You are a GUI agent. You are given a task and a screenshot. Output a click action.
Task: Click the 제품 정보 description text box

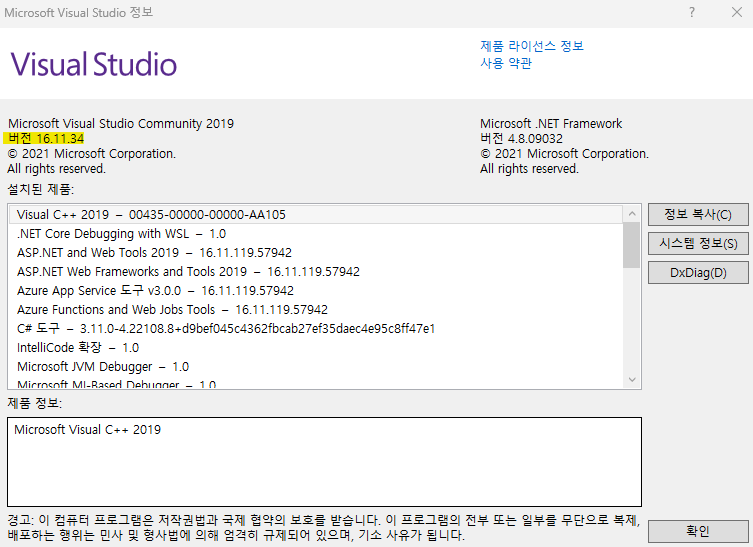(324, 462)
